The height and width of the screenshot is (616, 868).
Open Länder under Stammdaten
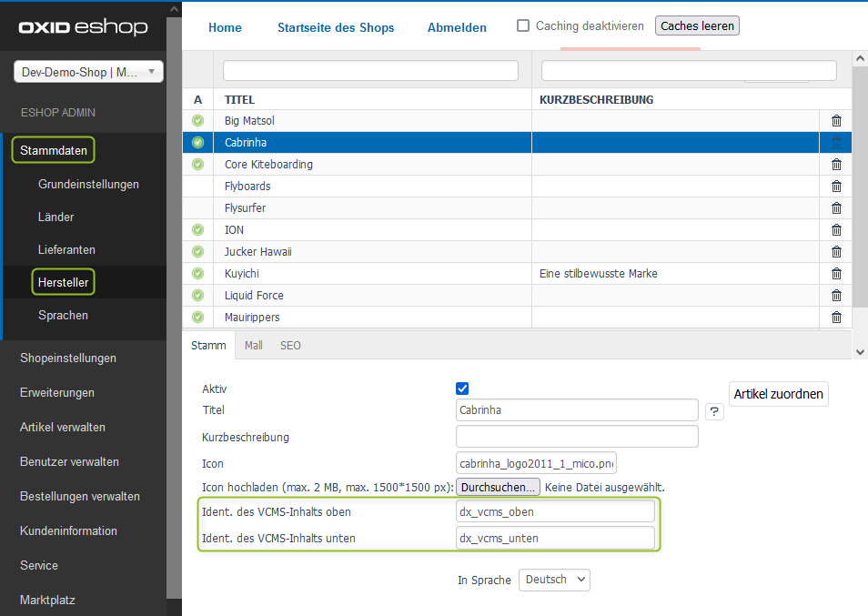[56, 217]
